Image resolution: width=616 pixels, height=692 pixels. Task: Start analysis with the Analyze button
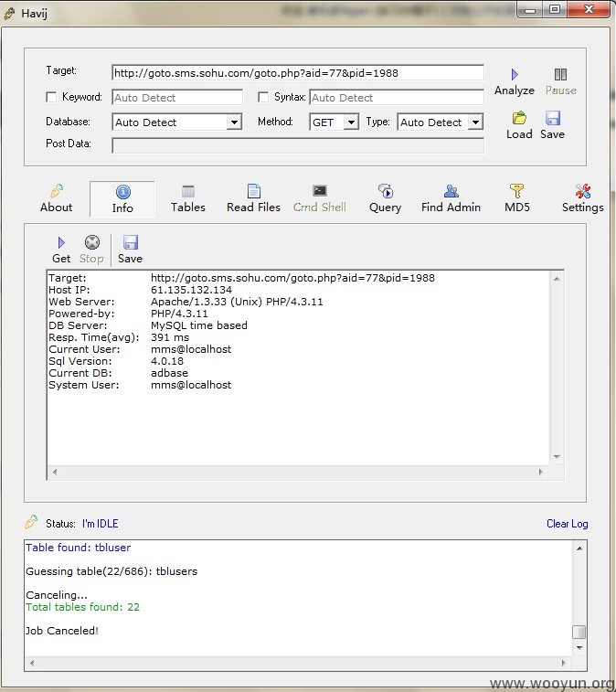pyautogui.click(x=514, y=82)
